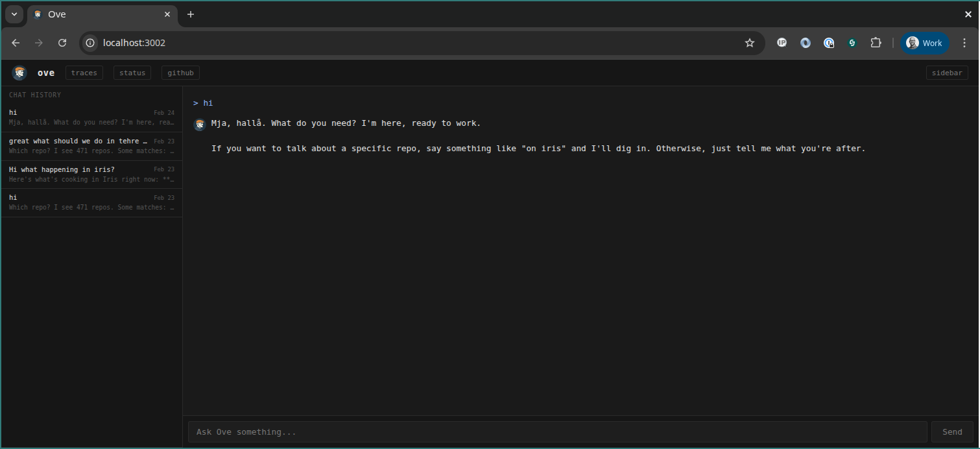Open the lock-badged privacy extension icon
This screenshot has height=449, width=980.
tap(829, 43)
